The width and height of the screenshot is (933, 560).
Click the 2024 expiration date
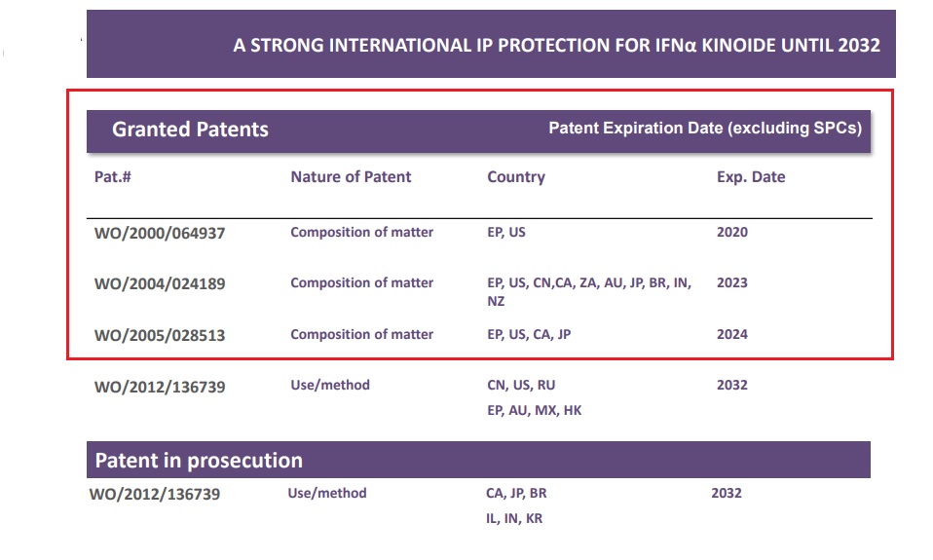pos(732,334)
